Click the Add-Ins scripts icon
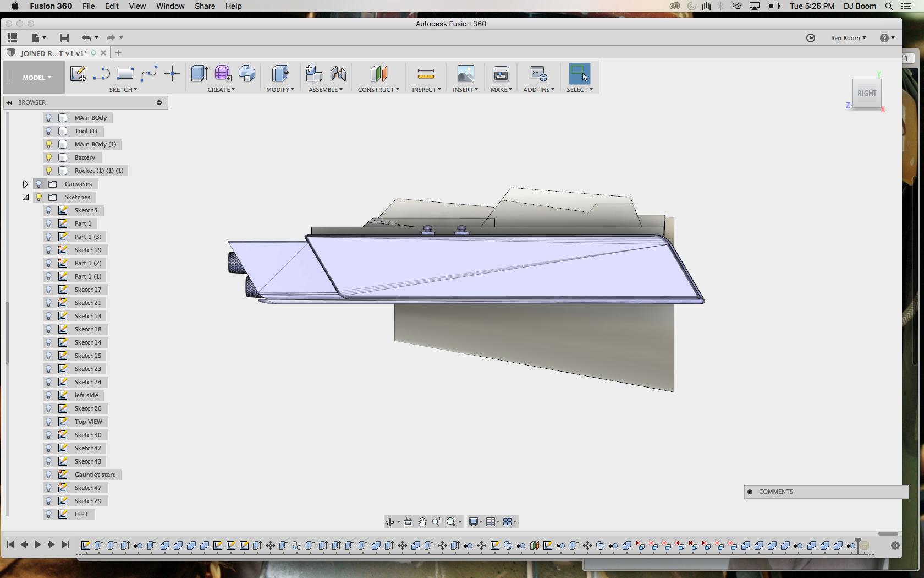Viewport: 924px width, 578px height. [x=538, y=74]
